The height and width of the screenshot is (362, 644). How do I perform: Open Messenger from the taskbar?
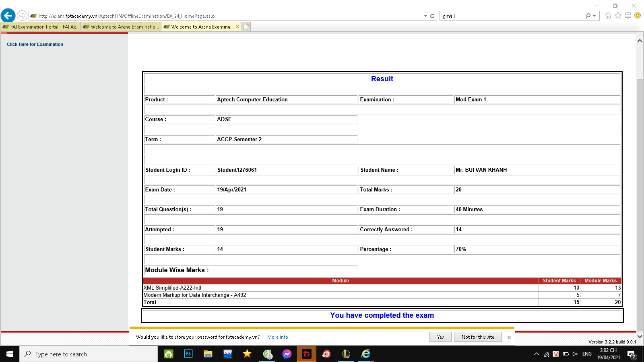[x=287, y=354]
